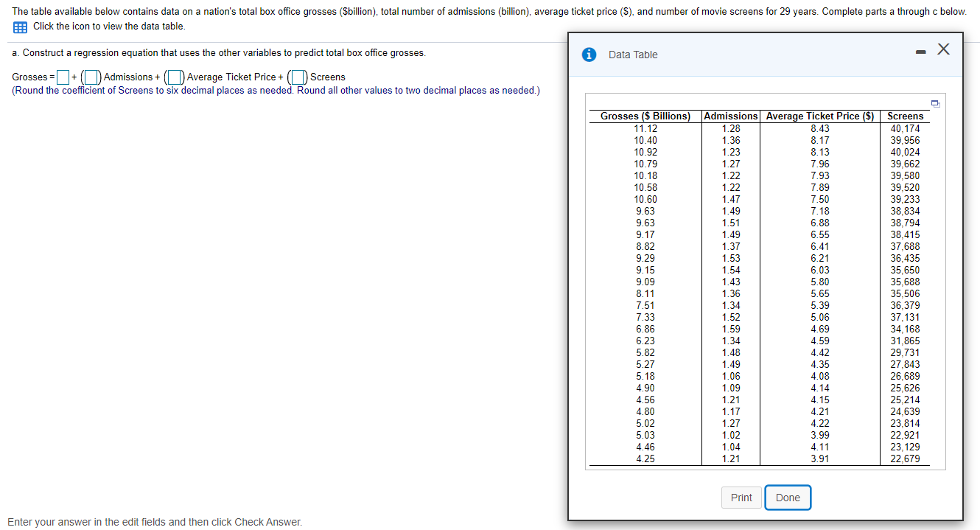Viewport: 980px width, 530px height.
Task: Focus the Admissions coefficient box
Action: 92,77
